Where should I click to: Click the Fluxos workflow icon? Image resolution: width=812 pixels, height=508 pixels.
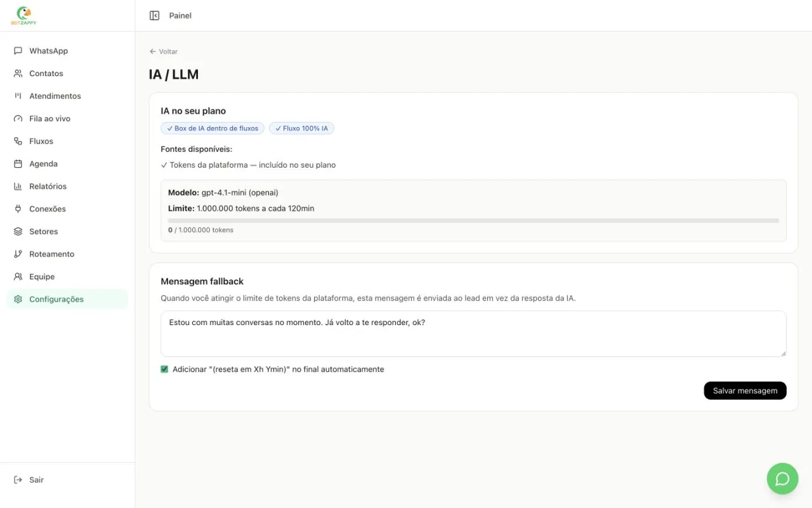18,141
